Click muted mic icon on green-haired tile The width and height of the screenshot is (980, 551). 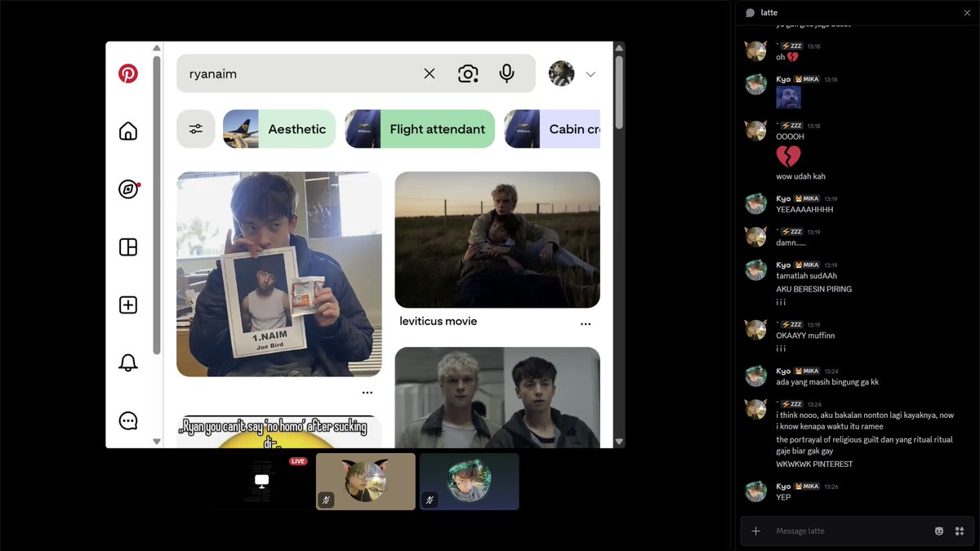(x=430, y=500)
